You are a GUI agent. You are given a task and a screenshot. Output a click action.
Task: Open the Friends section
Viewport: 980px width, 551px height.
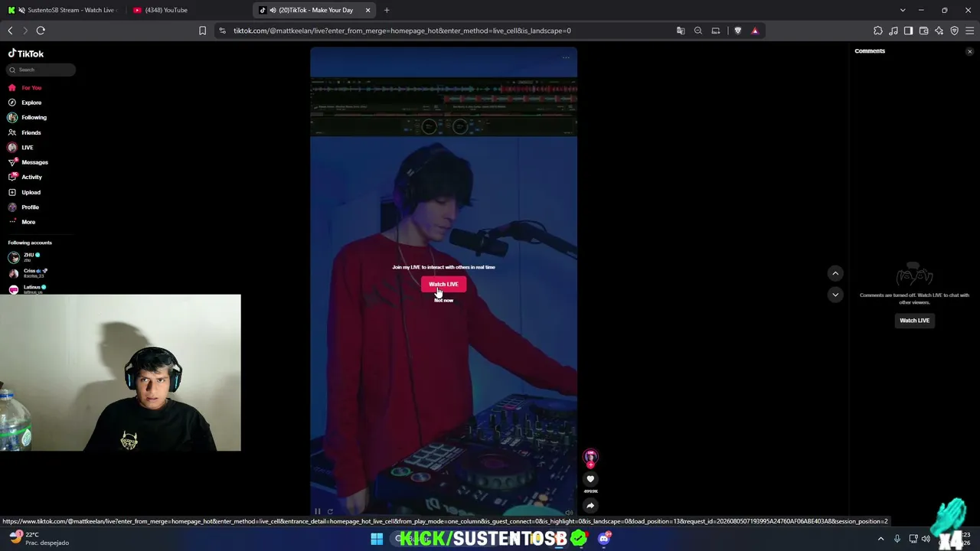click(x=24, y=132)
